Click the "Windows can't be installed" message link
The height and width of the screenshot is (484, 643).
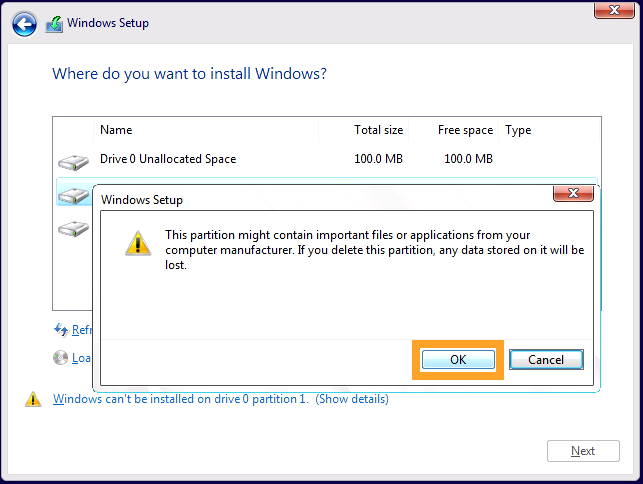181,399
